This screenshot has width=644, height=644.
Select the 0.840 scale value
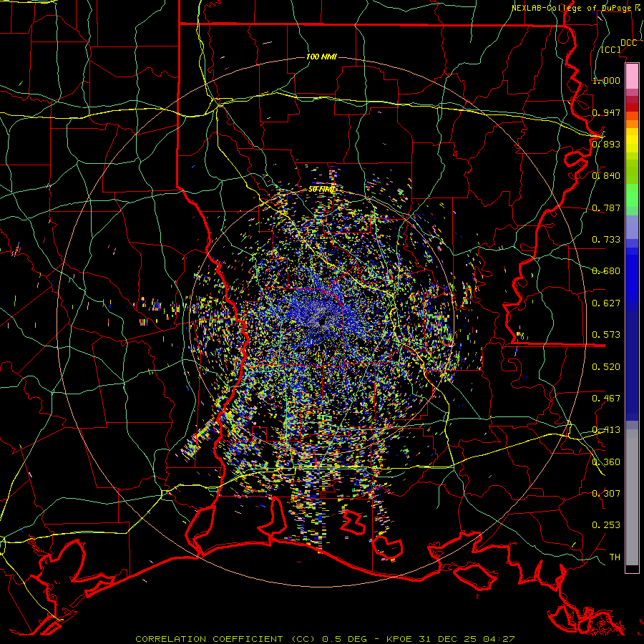pos(606,176)
